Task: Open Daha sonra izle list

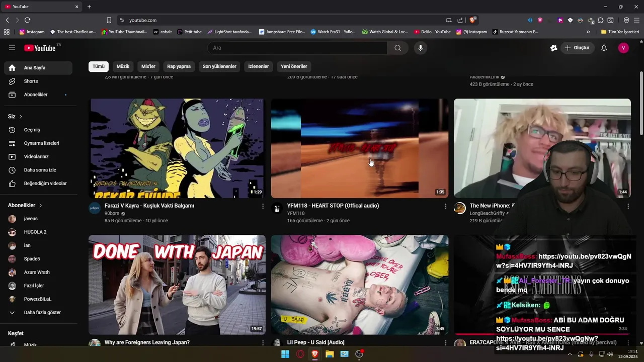Action: tap(38, 170)
